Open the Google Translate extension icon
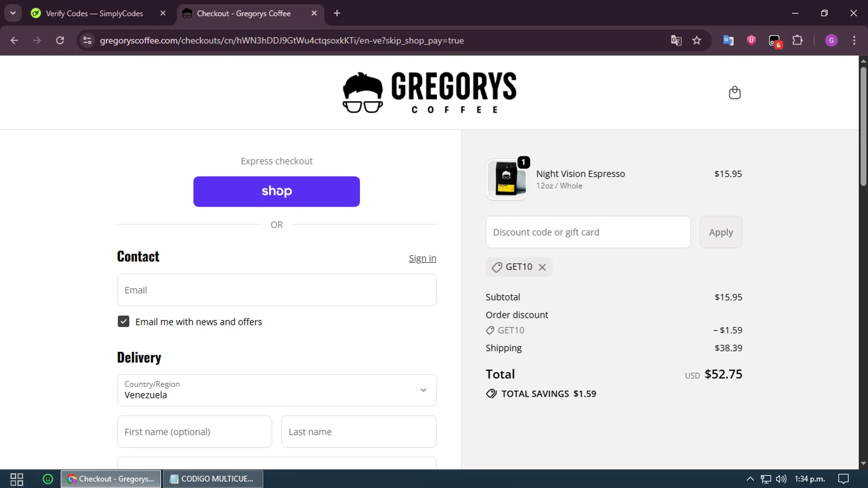This screenshot has width=868, height=488. [x=729, y=41]
